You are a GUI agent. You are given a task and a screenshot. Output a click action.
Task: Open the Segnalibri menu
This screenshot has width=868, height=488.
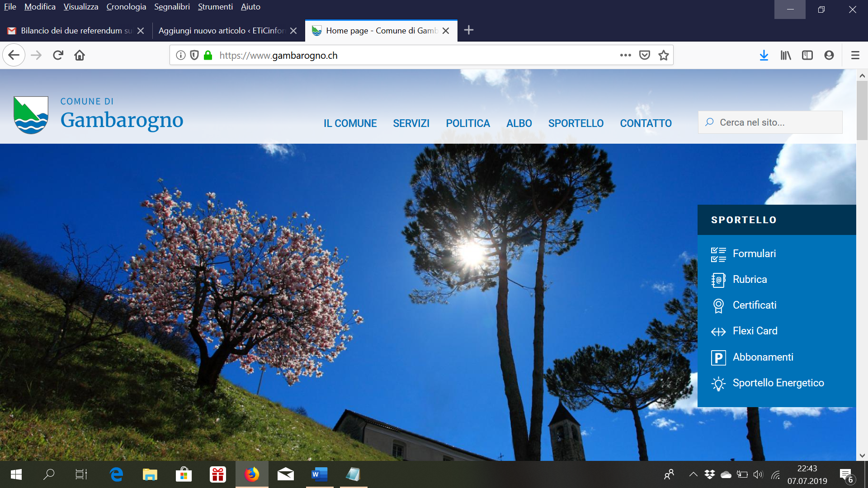pyautogui.click(x=172, y=7)
